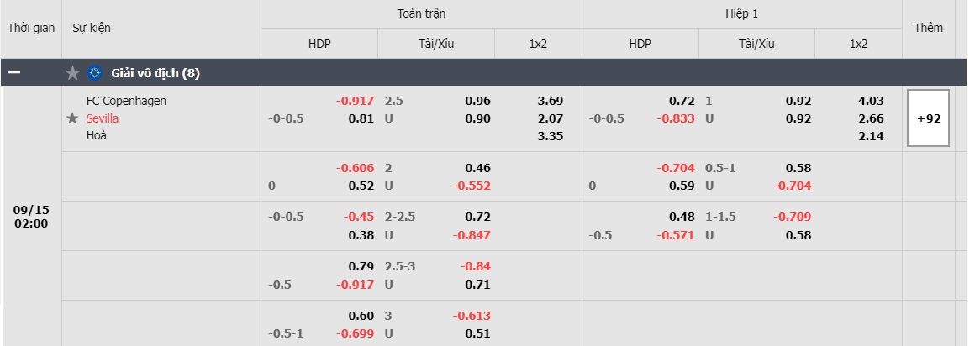
Task: Choose handicap 0 odds -0.606
Action: coord(355,168)
